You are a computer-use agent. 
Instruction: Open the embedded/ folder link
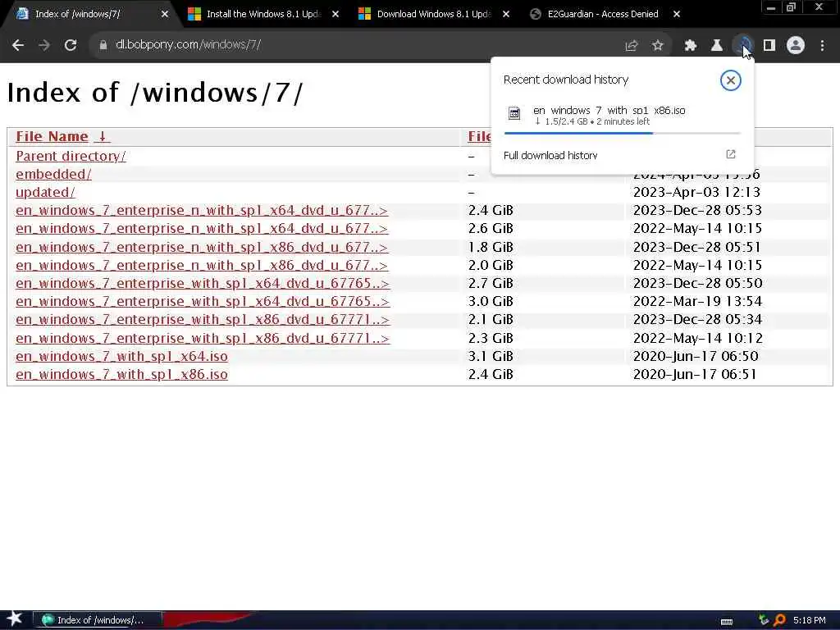tap(53, 174)
